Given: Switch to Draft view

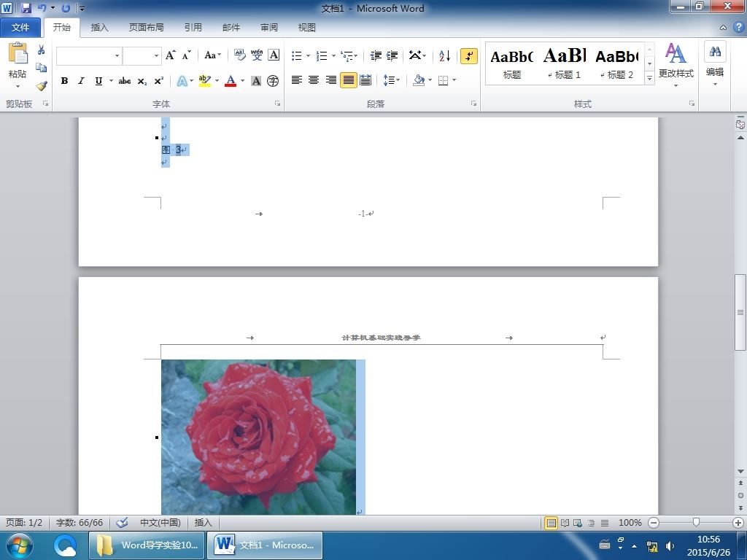Looking at the screenshot, I should (605, 523).
